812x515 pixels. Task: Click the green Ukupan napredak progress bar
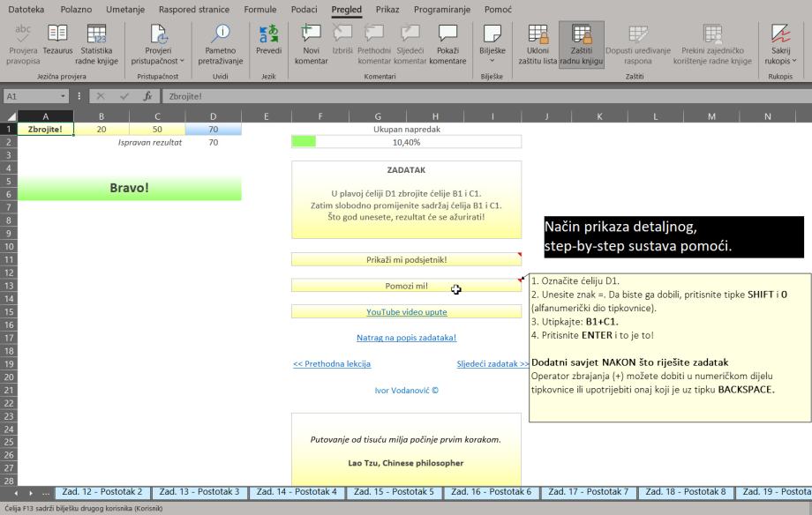304,141
